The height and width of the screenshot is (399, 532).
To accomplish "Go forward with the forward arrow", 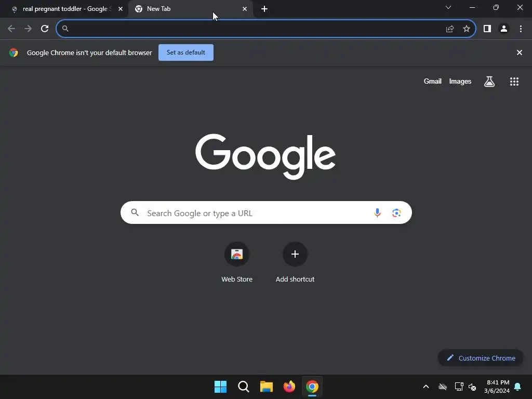I will tap(28, 29).
